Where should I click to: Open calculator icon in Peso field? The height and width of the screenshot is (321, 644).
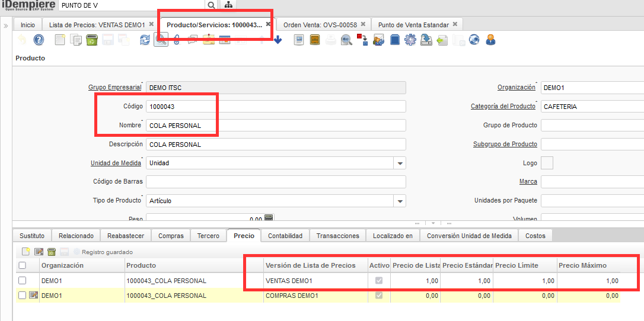[269, 219]
